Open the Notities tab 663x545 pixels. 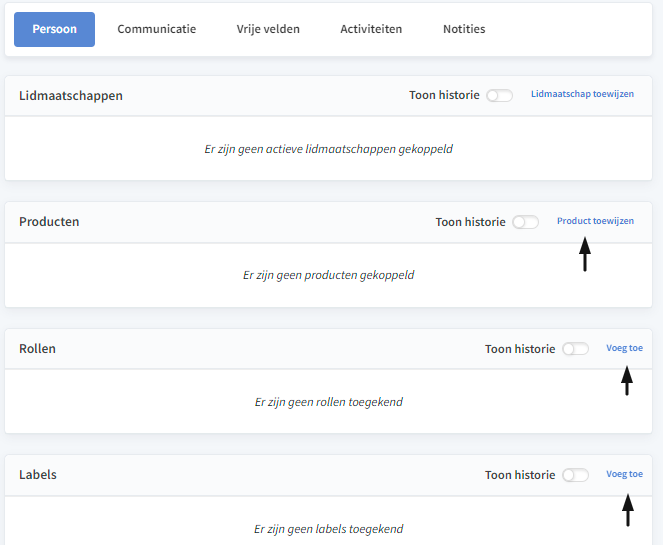pyautogui.click(x=464, y=29)
